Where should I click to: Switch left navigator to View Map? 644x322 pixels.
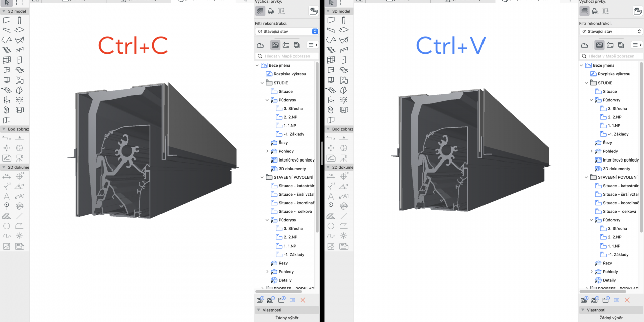coord(275,45)
